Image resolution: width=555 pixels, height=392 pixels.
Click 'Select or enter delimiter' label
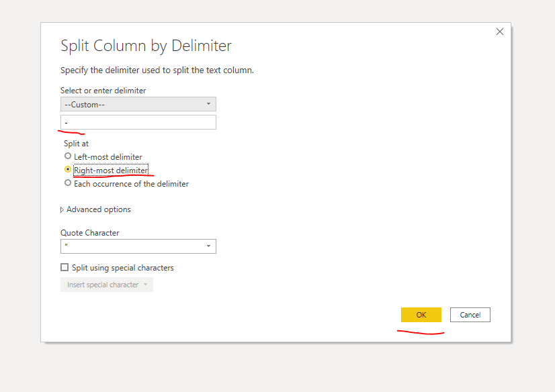[x=103, y=91]
